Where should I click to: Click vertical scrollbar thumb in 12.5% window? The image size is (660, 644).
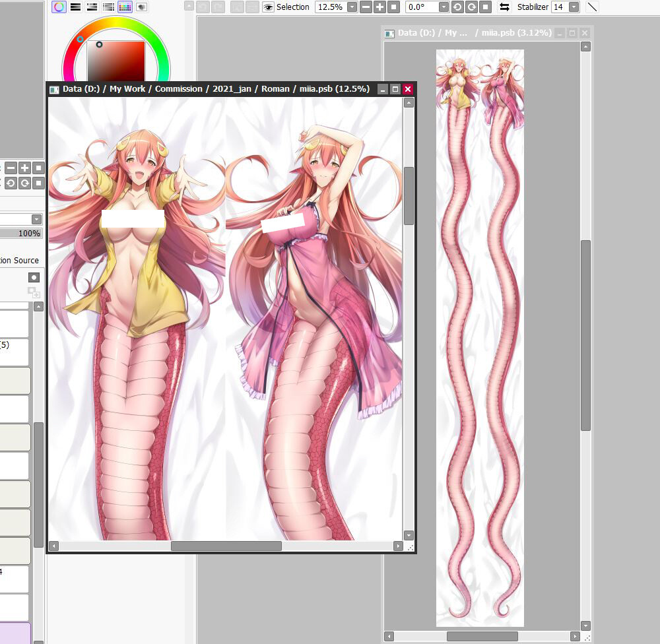click(x=409, y=196)
